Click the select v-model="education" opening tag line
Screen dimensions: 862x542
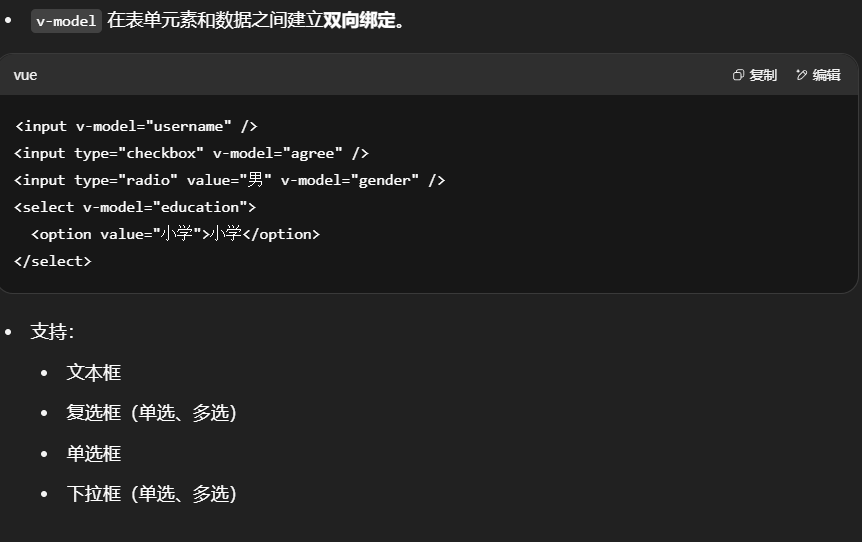(x=135, y=207)
